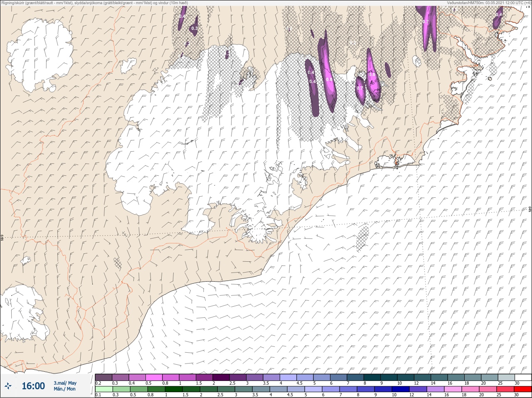Select the dark blue lower legend swatch at 10
This screenshot has height=398, width=532.
coord(401,389)
